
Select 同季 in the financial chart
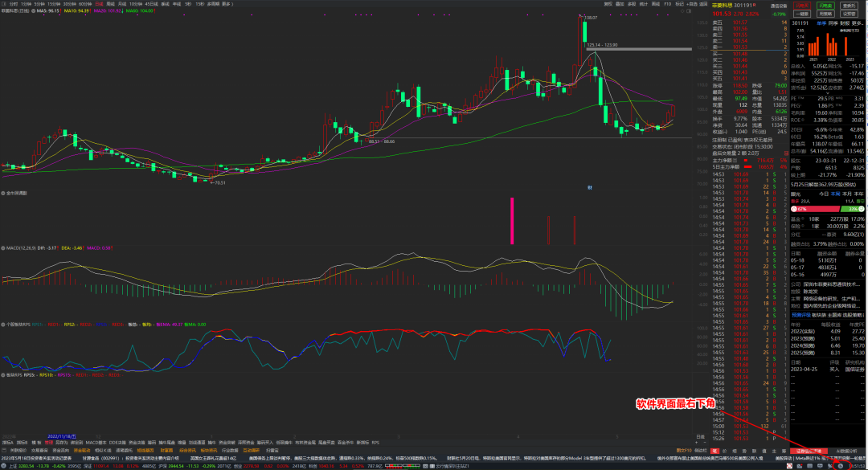833,23
